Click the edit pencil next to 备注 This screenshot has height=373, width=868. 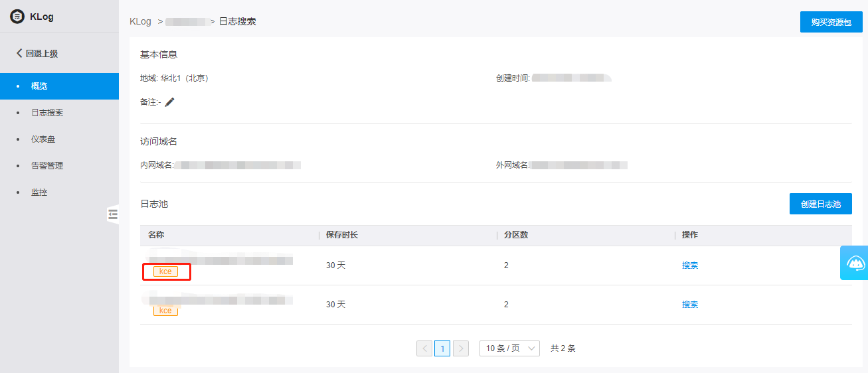pos(170,102)
